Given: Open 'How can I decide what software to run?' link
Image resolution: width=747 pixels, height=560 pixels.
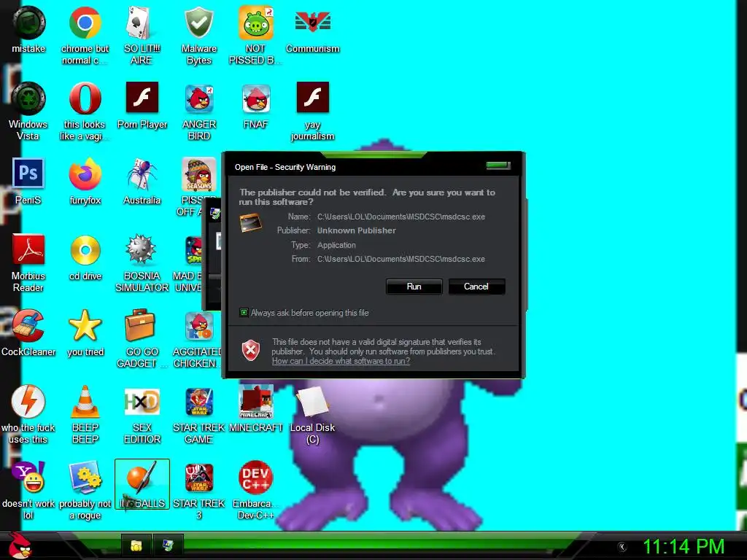Looking at the screenshot, I should 341,361.
